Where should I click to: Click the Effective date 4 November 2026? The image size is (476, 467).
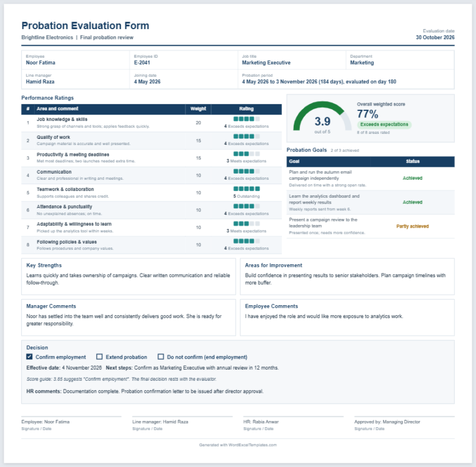click(64, 368)
